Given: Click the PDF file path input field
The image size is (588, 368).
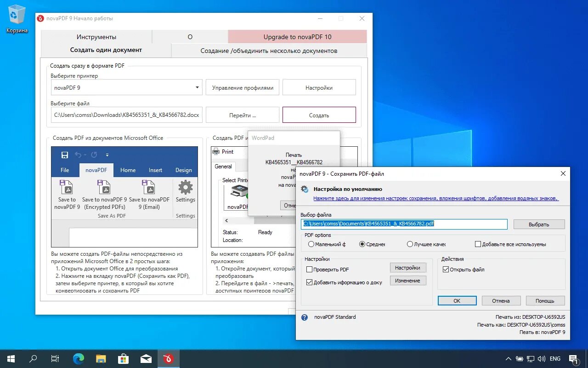Looking at the screenshot, I should pyautogui.click(x=404, y=224).
